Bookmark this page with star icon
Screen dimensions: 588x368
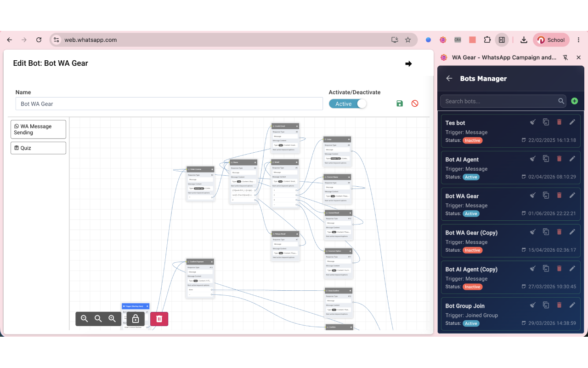[408, 40]
